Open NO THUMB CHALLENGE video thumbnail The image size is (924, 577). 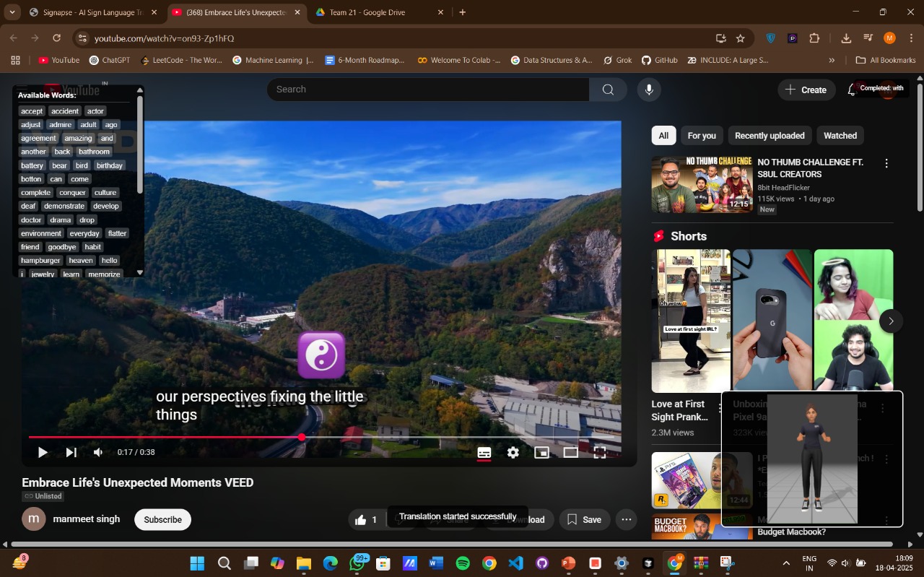tap(702, 185)
